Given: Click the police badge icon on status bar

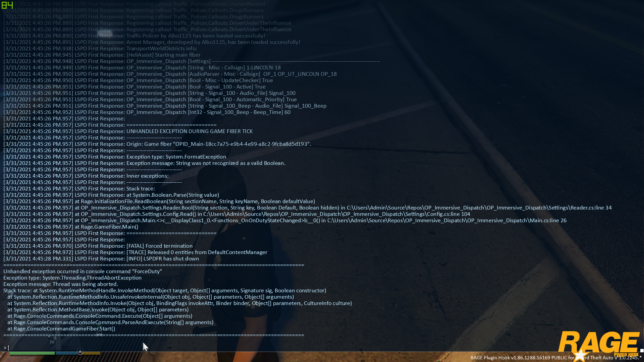Looking at the screenshot, I should [x=80, y=351].
